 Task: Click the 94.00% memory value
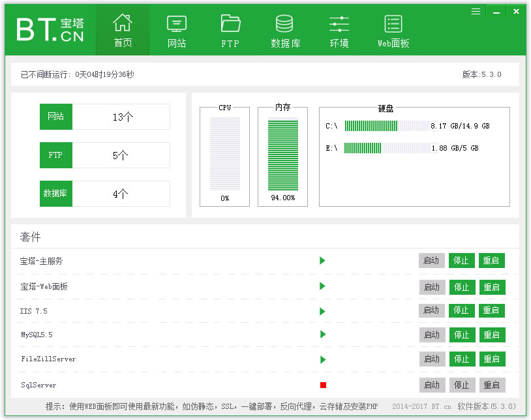(x=282, y=198)
